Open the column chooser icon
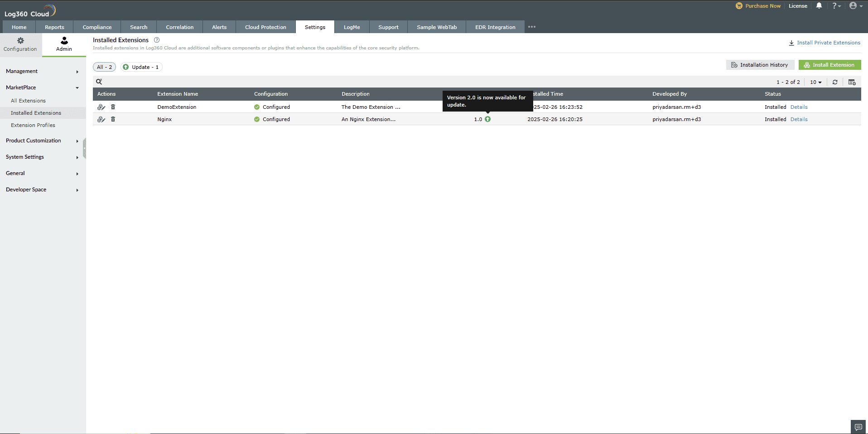 852,82
